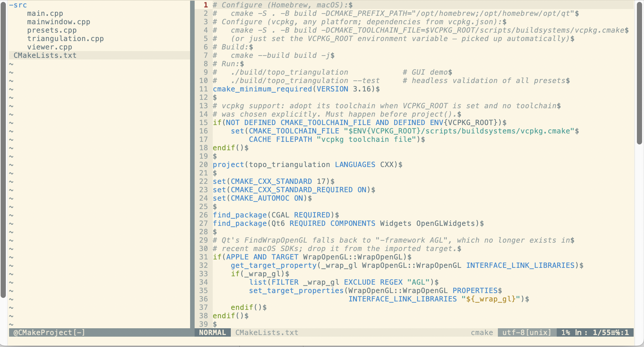Select CMakeLists.txt in the file tree
Screen dimensions: 644x347
pos(45,56)
